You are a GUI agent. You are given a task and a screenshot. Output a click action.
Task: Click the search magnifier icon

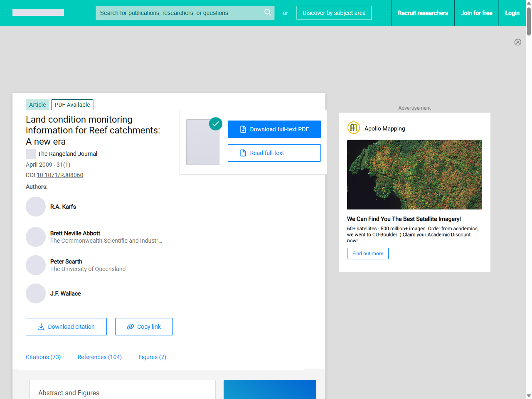[268, 12]
